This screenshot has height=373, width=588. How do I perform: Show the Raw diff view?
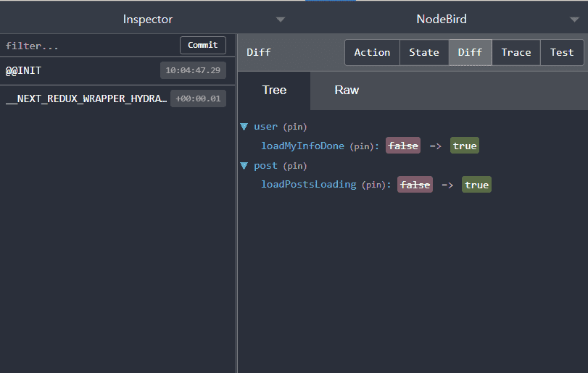click(x=347, y=91)
